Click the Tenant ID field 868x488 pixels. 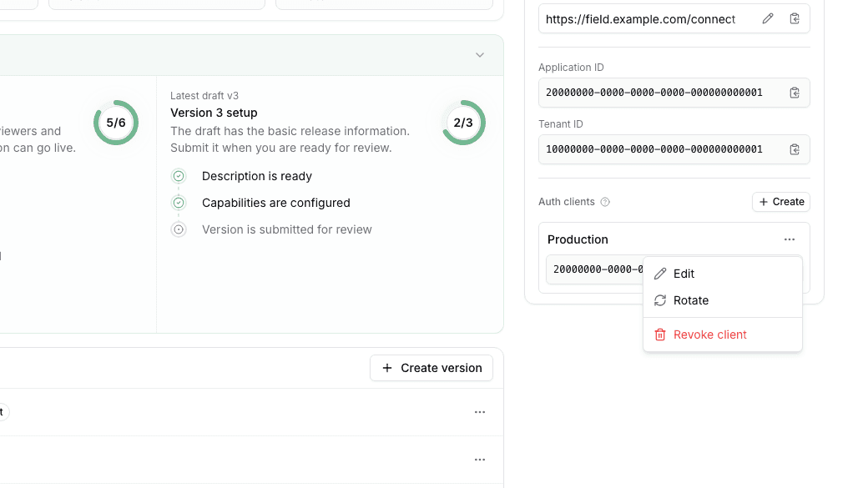[674, 149]
